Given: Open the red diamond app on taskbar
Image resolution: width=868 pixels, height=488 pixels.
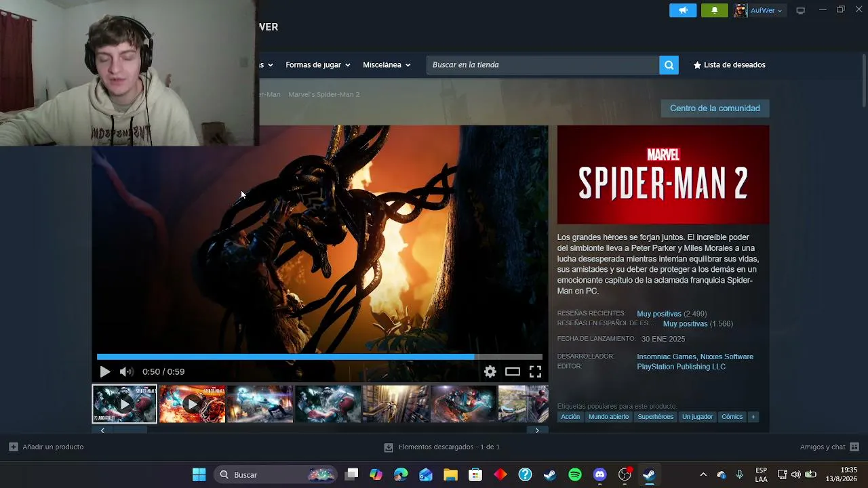Looking at the screenshot, I should [x=500, y=474].
